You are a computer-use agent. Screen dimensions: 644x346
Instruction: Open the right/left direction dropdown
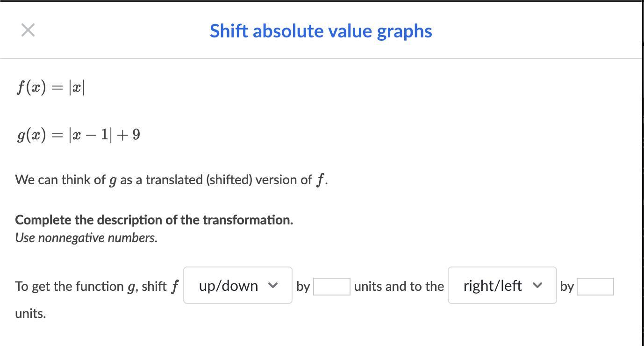(x=502, y=285)
